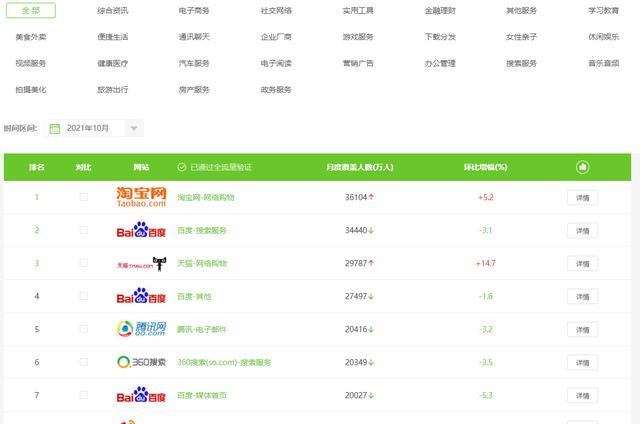The image size is (640, 424).
Task: Select the 便捷生活 category
Action: tap(113, 37)
